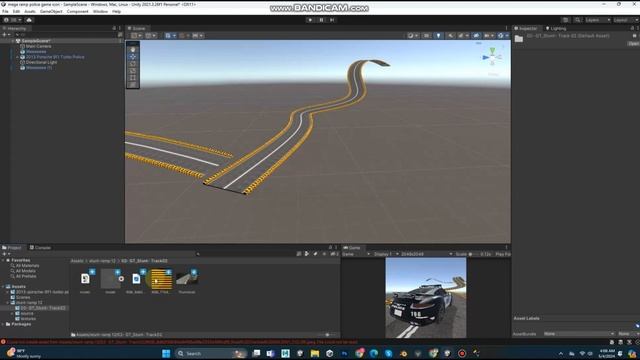
Task: Click the taskbar Search box
Action: (211, 353)
